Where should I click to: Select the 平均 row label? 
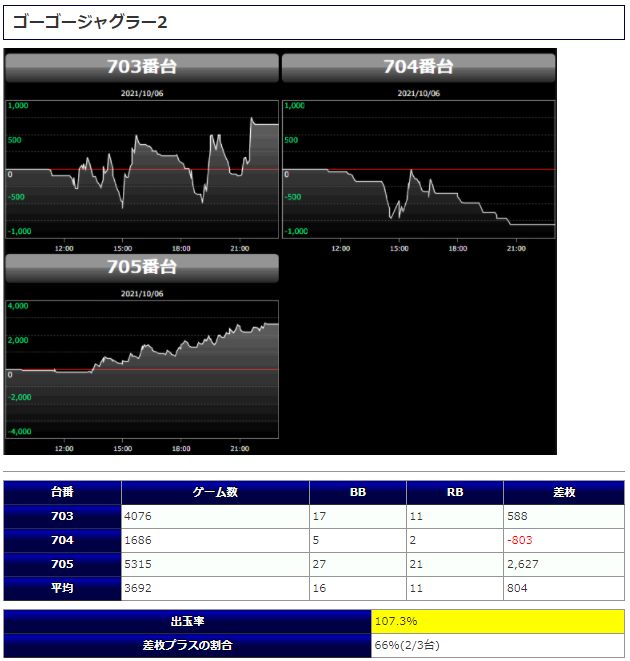[62, 588]
